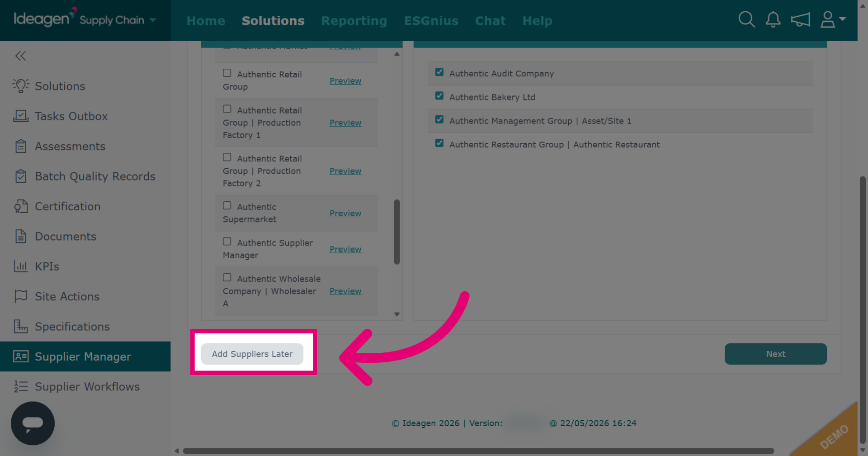The height and width of the screenshot is (456, 868).
Task: Check Authentic Wholesale Company Wholesaler A
Action: coord(227,277)
